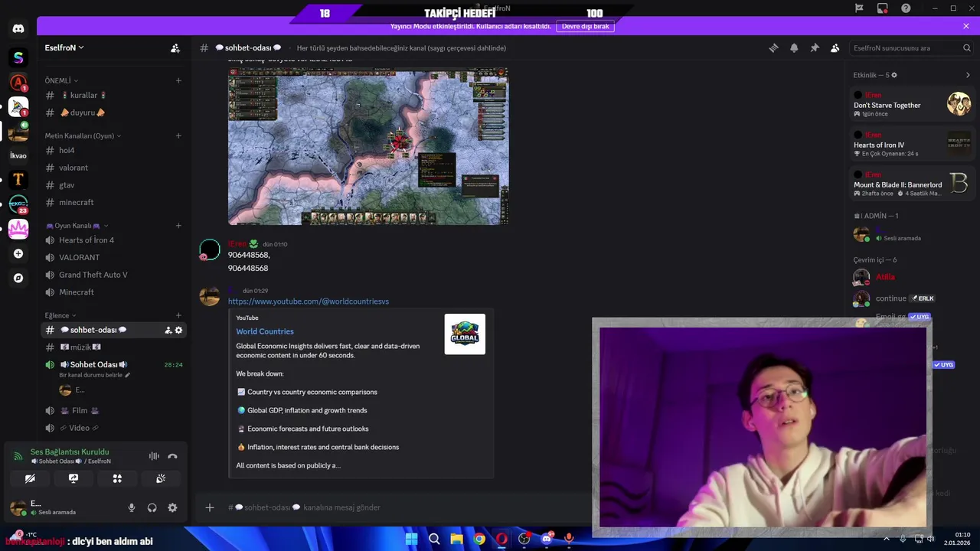
Task: Add channel to ÖNEMLİ category
Action: tap(178, 80)
